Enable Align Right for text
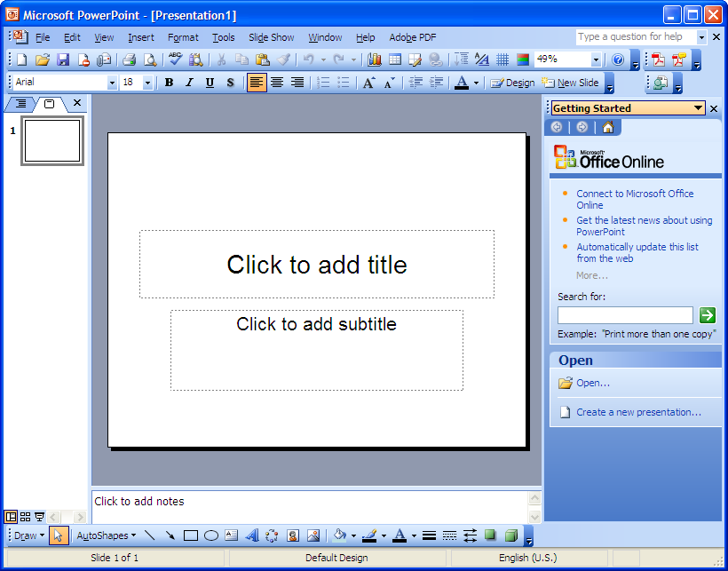Screen dimensions: 728x571 [x=297, y=83]
